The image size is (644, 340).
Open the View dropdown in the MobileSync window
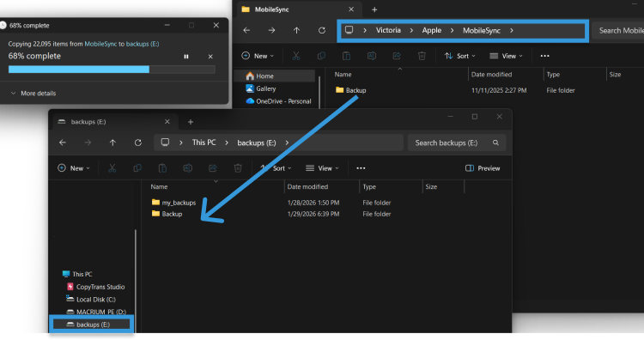tap(506, 56)
